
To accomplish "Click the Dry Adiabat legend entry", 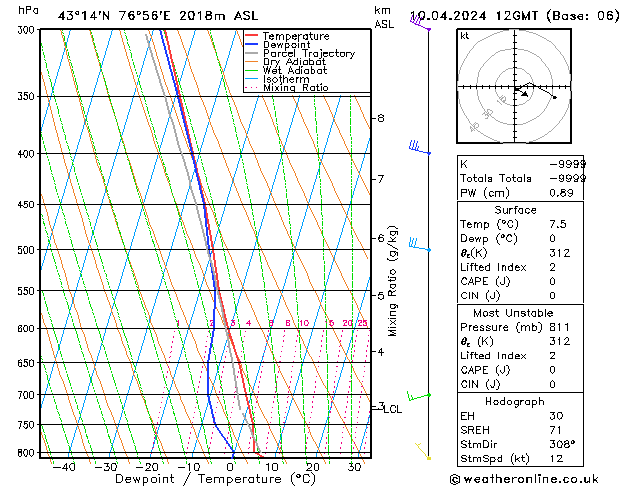I will click(x=286, y=62).
